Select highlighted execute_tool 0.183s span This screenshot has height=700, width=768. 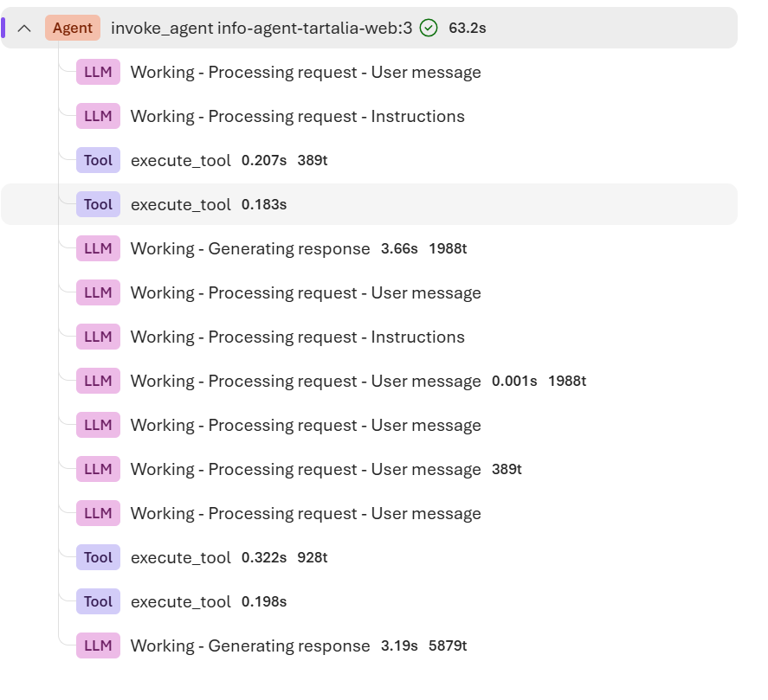(x=370, y=204)
